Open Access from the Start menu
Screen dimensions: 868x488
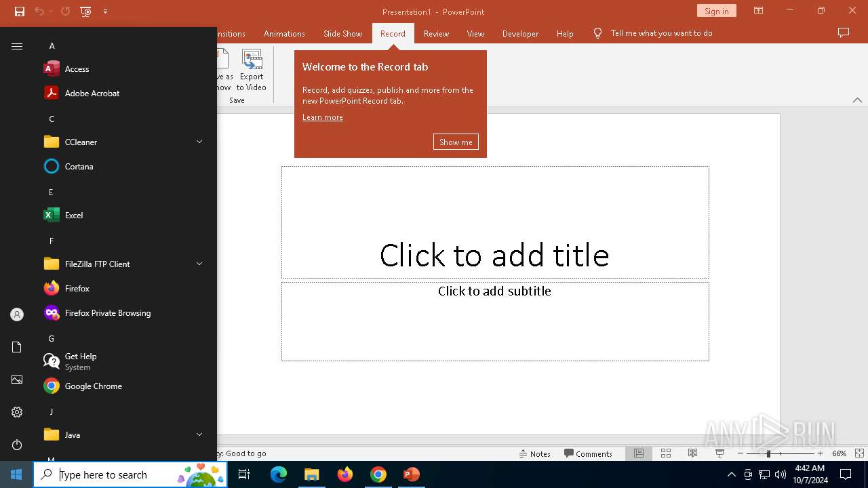[x=125, y=68]
